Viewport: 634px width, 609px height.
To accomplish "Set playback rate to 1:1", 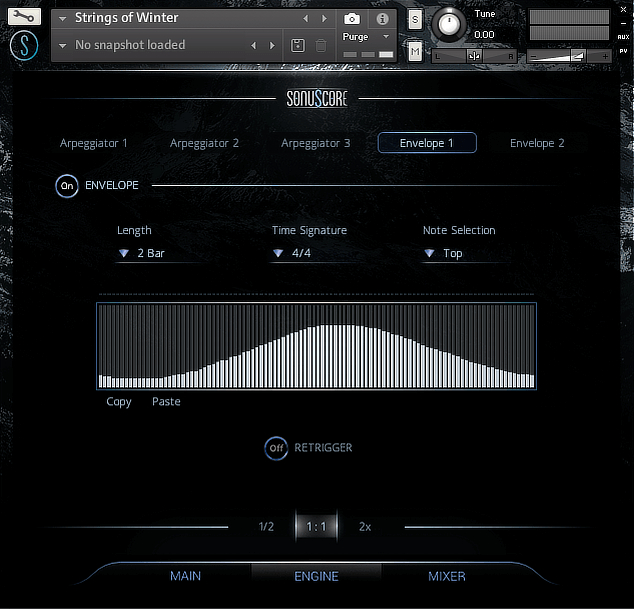I will (x=316, y=527).
